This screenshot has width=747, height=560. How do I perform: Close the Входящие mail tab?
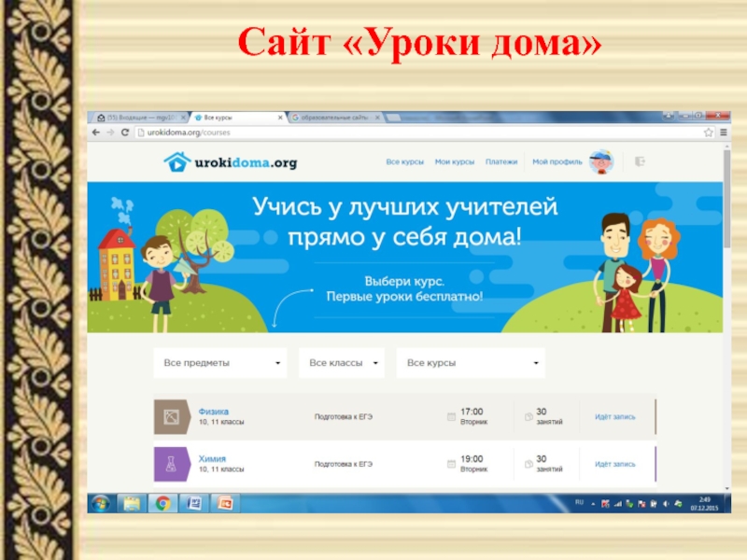click(183, 118)
